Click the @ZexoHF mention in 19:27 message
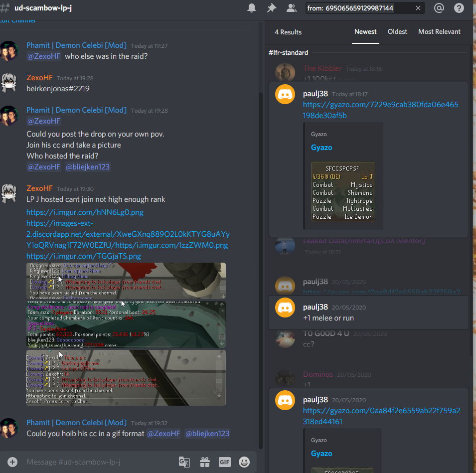476x473 pixels. (44, 56)
